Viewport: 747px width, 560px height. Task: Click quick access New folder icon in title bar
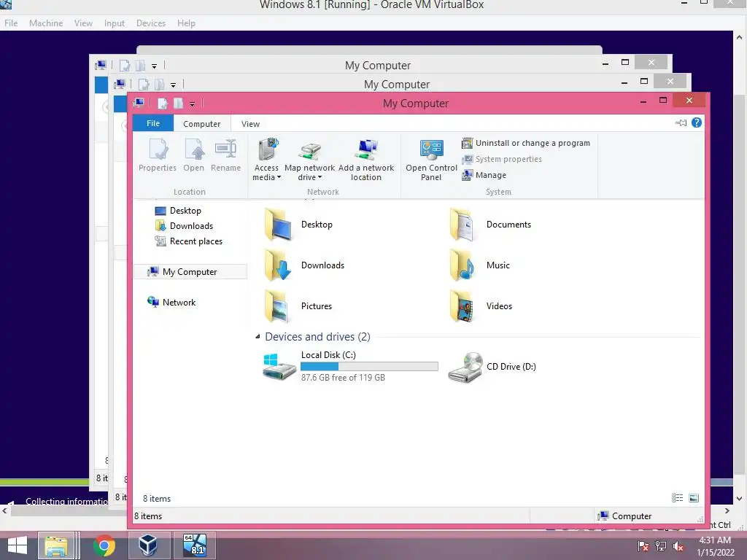pos(178,104)
